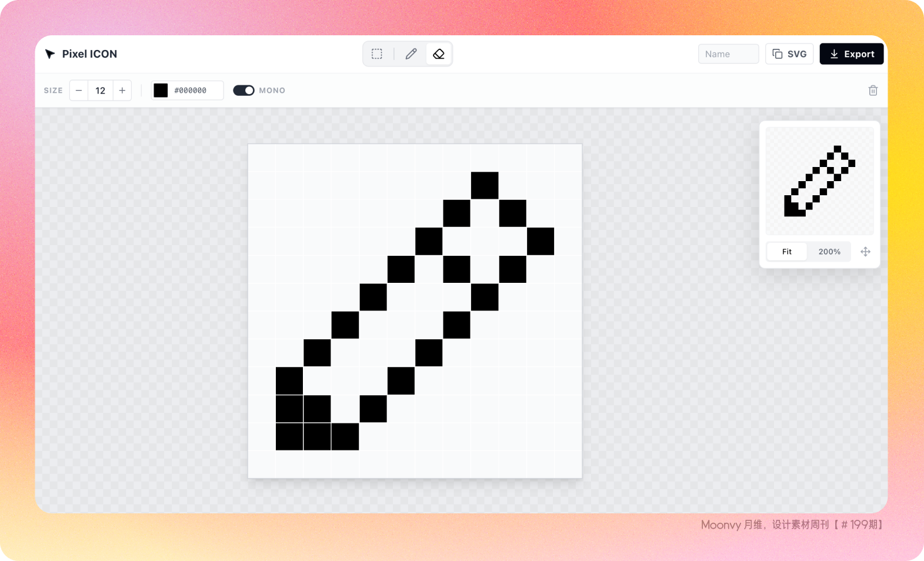924x561 pixels.
Task: Open the black color swatch picker
Action: tap(161, 91)
